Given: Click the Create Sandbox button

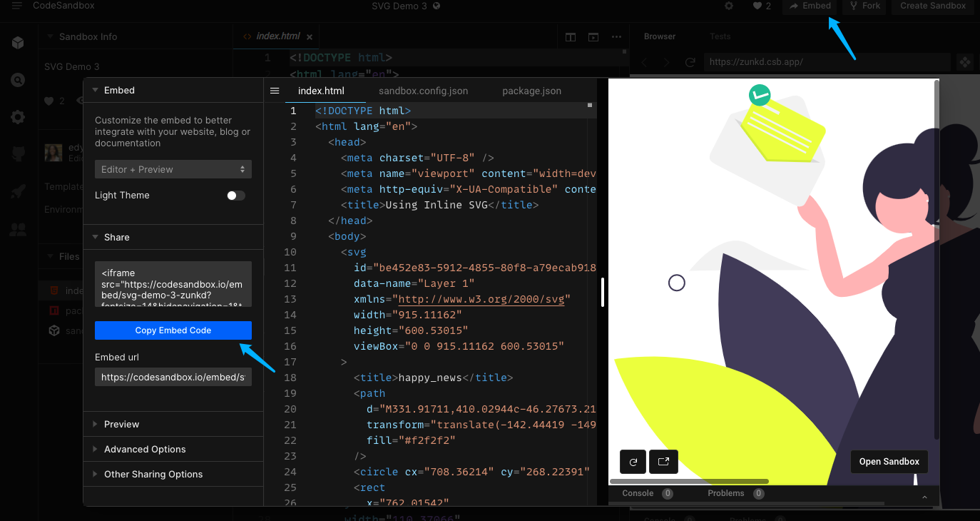Looking at the screenshot, I should pyautogui.click(x=933, y=6).
